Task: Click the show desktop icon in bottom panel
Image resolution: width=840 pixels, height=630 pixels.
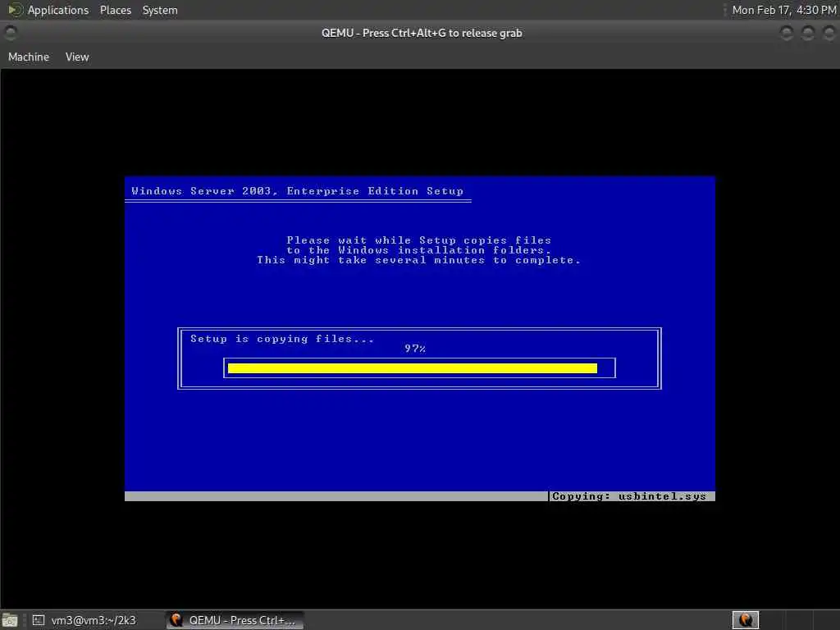Action: click(10, 621)
